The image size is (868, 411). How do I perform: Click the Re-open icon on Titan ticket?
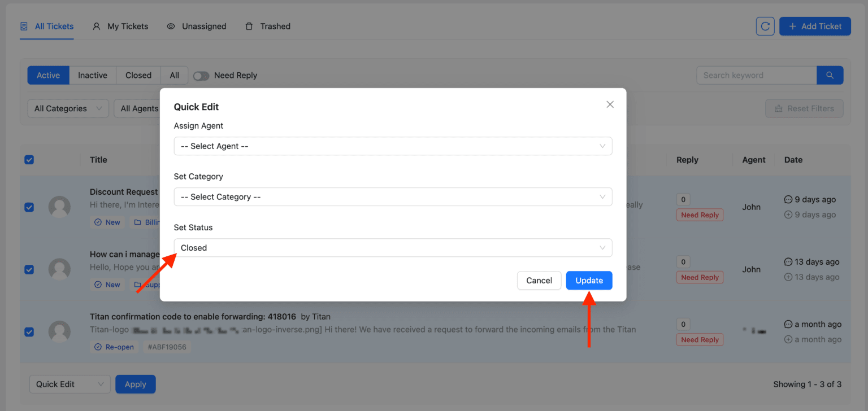[99, 347]
